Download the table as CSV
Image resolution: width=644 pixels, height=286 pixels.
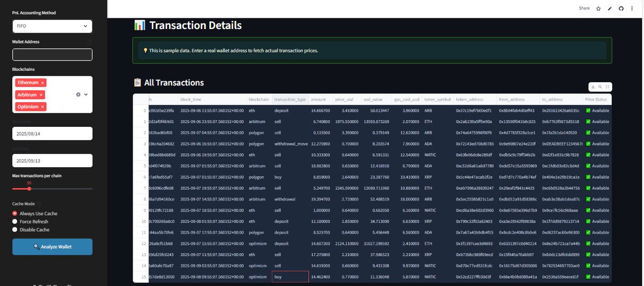(593, 86)
